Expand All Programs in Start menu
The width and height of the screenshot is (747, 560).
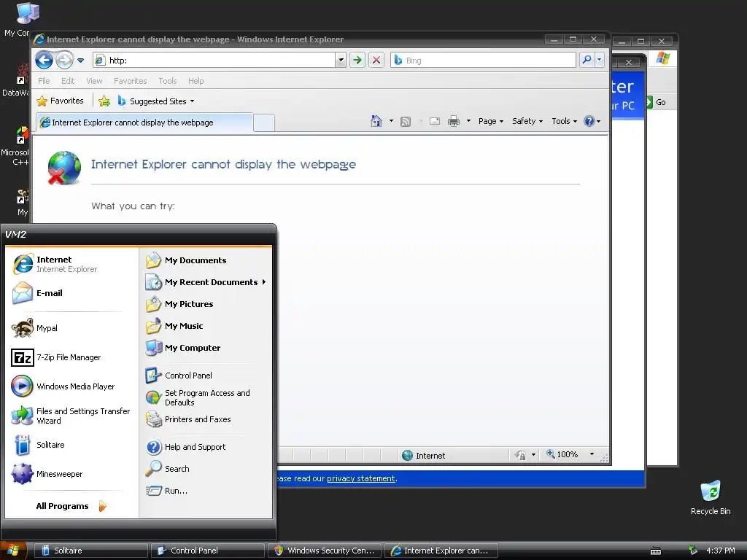(x=71, y=506)
